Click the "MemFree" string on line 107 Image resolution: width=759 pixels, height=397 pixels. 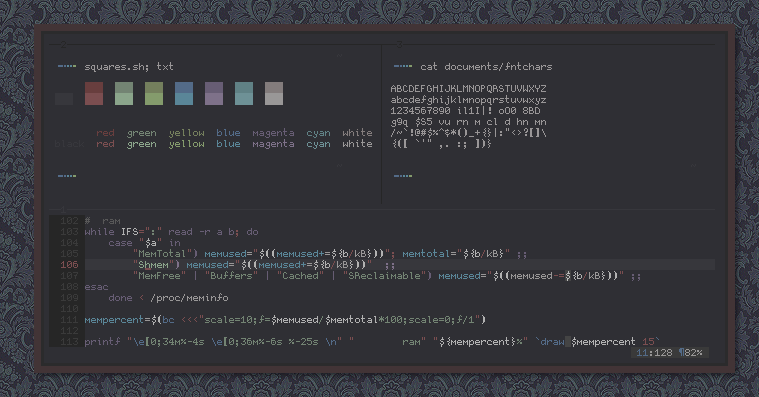159,276
